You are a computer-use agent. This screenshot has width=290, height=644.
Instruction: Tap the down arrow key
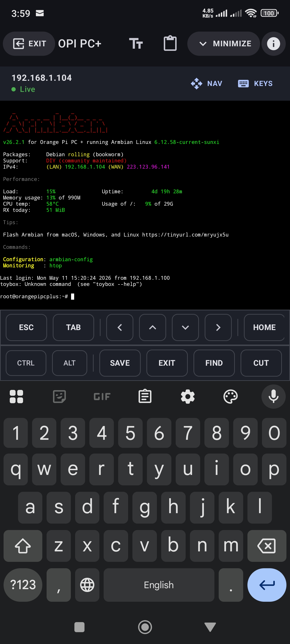tap(185, 327)
